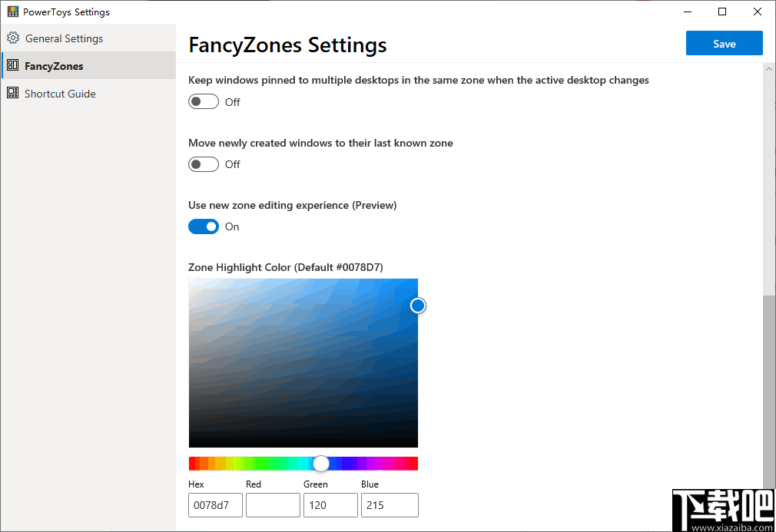776x532 pixels.
Task: Click the General Settings gear icon
Action: [12, 38]
